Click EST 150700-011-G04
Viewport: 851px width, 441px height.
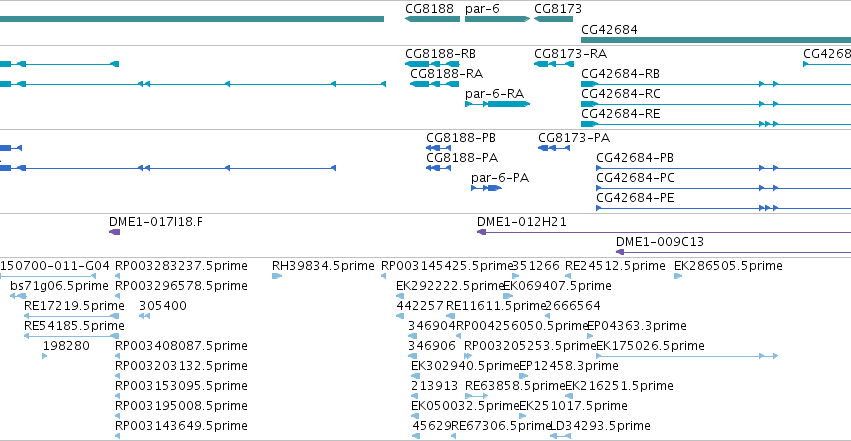click(48, 276)
